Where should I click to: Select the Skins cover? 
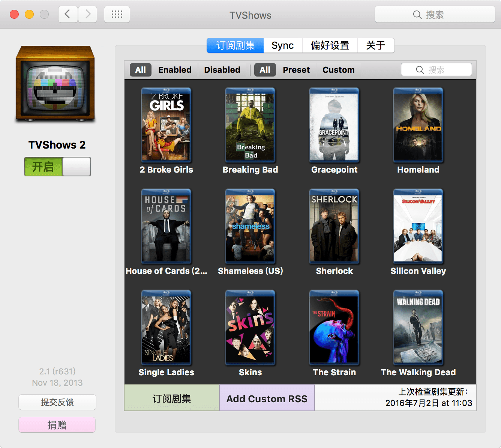[250, 328]
